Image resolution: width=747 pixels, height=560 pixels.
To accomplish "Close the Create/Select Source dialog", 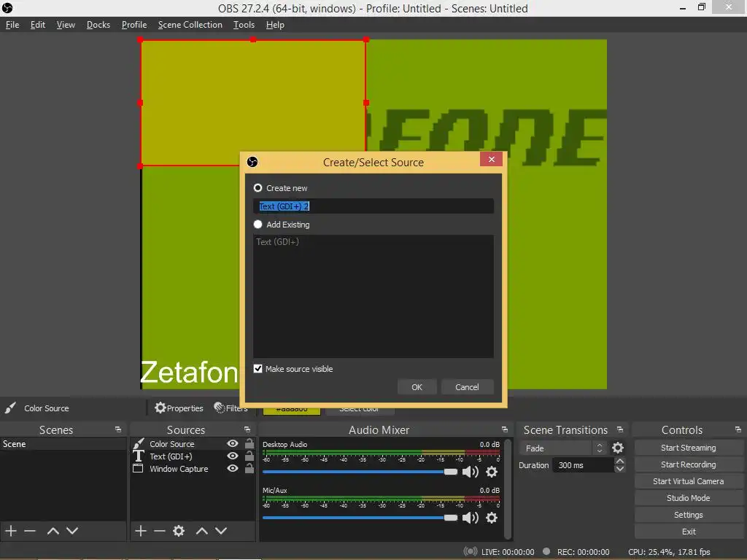I will click(491, 159).
